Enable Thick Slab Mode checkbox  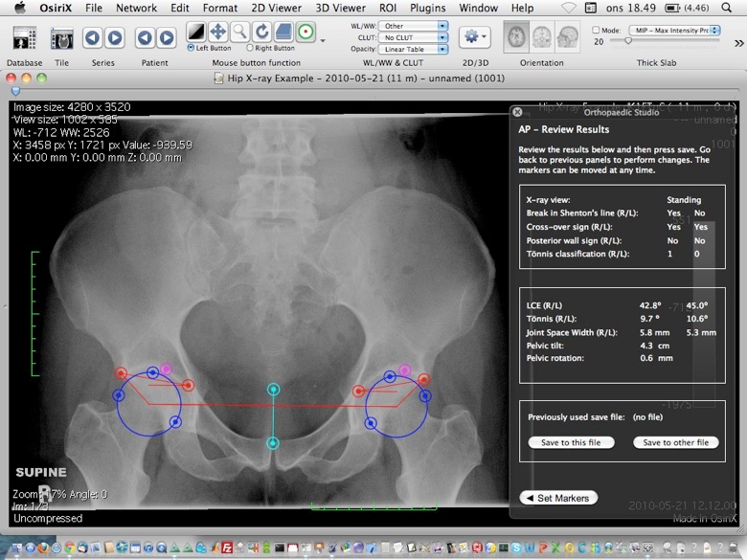point(596,30)
